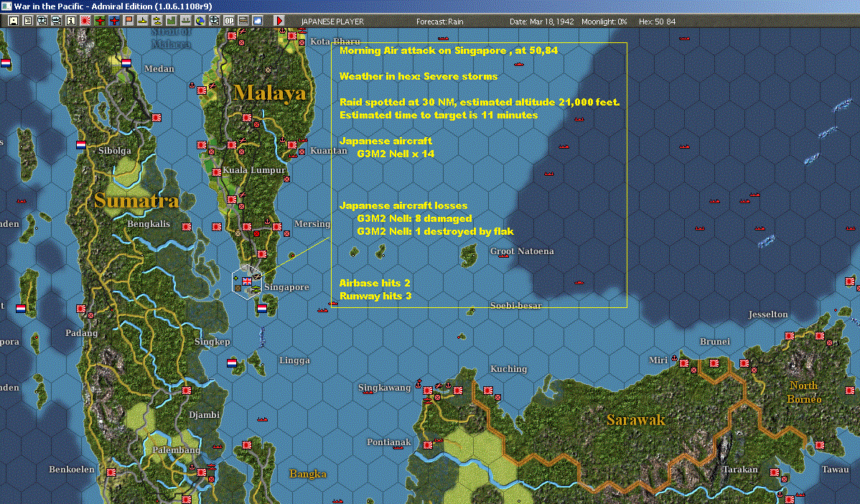Select the British flag base at Singapore
Screen dimensions: 860x504
click(x=247, y=281)
